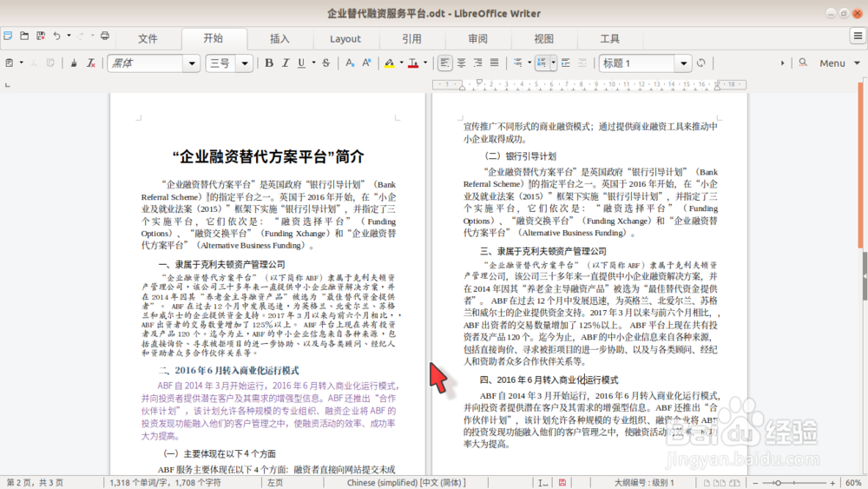Click the zoom slider in status bar

coord(793,483)
